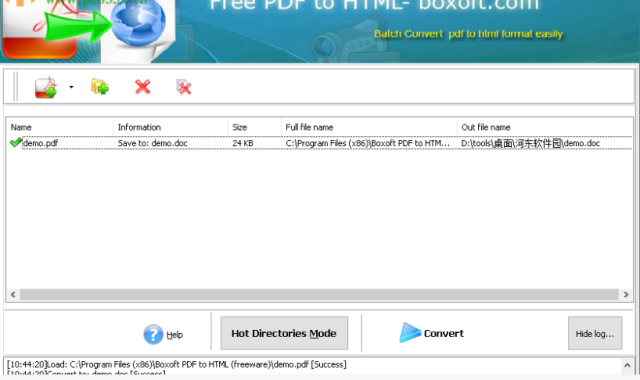
Task: Click the D:\tools output path cell
Action: tap(531, 143)
